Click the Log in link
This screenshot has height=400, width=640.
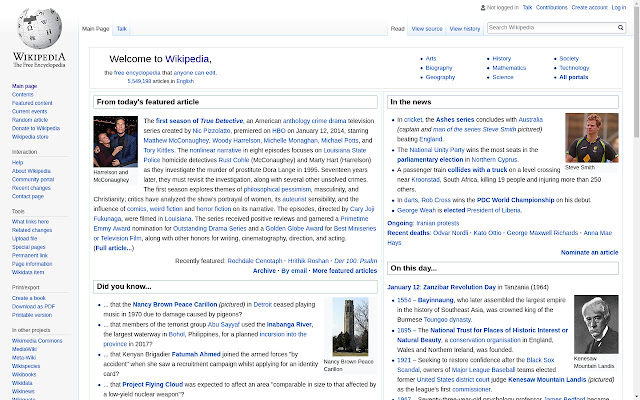click(618, 7)
